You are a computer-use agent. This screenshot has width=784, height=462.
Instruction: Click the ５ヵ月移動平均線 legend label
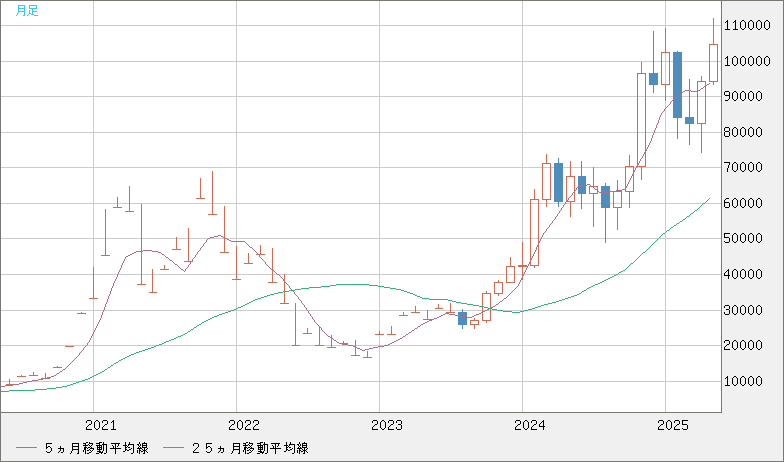pos(97,448)
